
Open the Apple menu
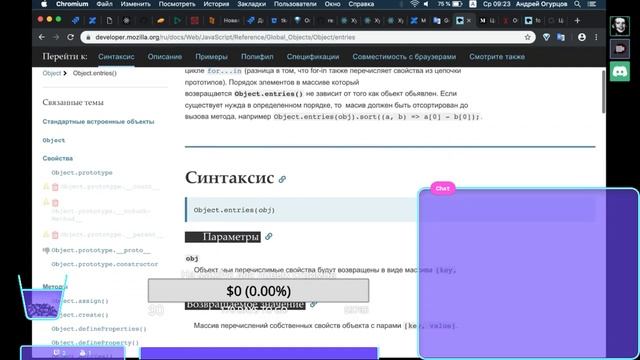(44, 4)
